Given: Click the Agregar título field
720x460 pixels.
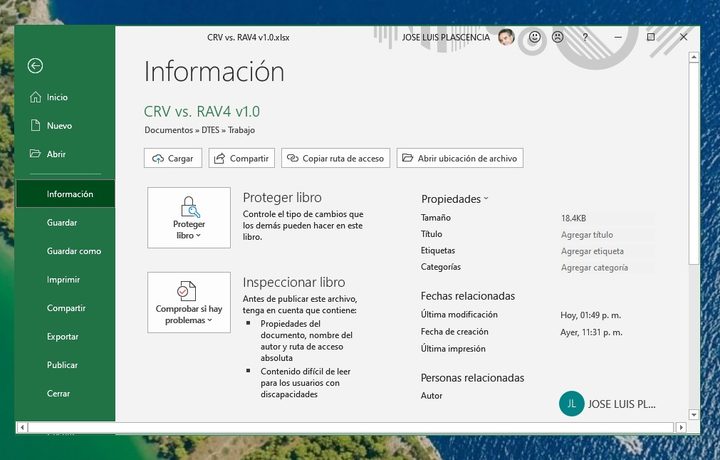Looking at the screenshot, I should 607,235.
